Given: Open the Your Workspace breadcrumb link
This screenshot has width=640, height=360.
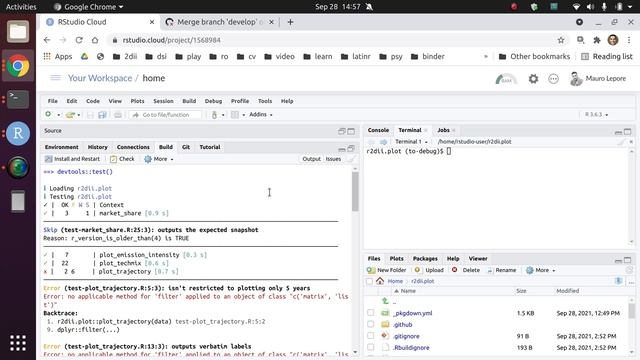Looking at the screenshot, I should tap(100, 78).
